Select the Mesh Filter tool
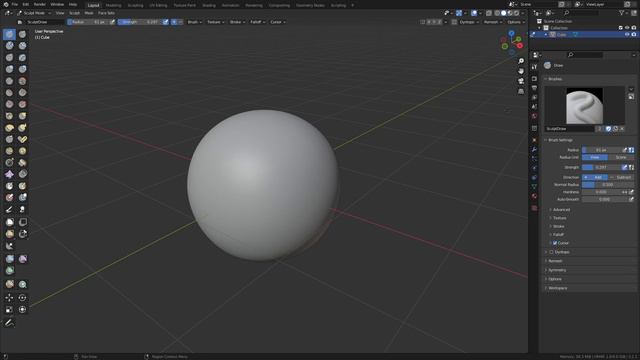Image resolution: width=640 pixels, height=360 pixels. click(9, 259)
